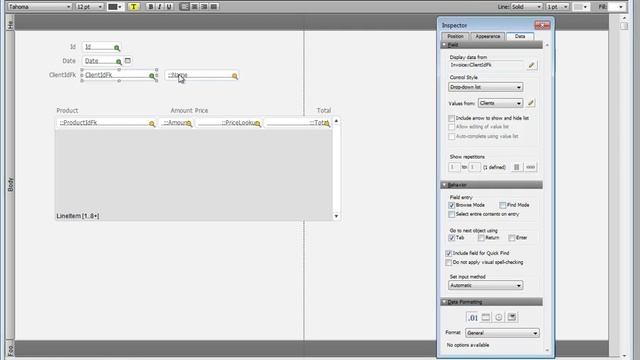This screenshot has width=640, height=360.
Task: Enable Do not apply visual spell-checking
Action: click(449, 262)
